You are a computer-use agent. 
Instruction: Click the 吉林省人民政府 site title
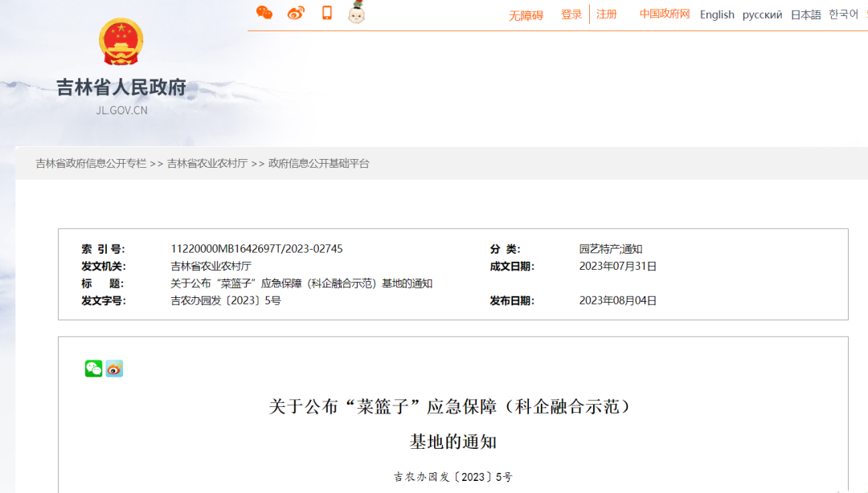pyautogui.click(x=121, y=87)
